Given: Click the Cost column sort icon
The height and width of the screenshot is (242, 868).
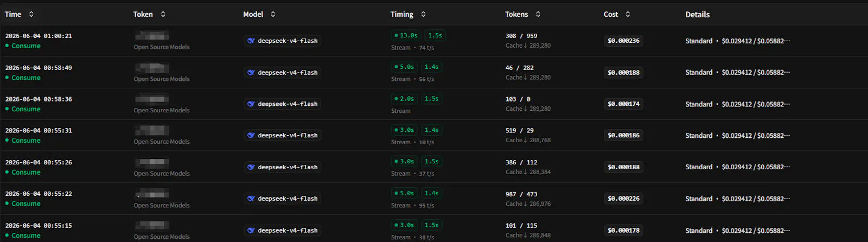Looking at the screenshot, I should [x=628, y=14].
